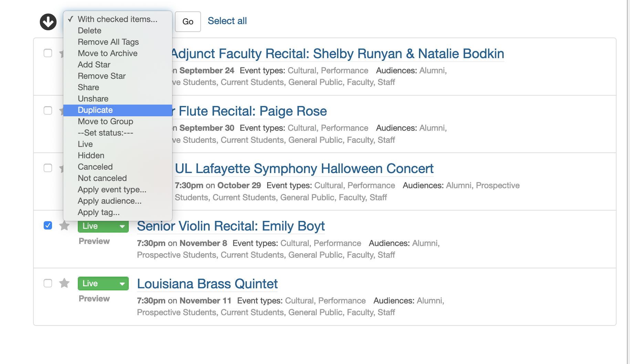Preview the Louisiana Brass Quintet event
630x364 pixels.
94,299
